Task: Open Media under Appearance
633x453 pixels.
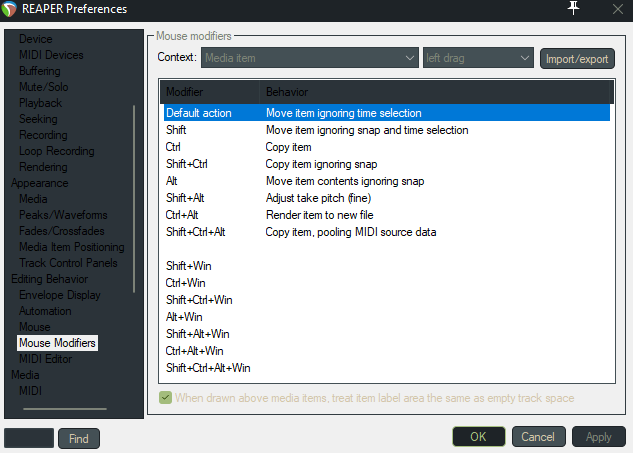Action: [33, 199]
